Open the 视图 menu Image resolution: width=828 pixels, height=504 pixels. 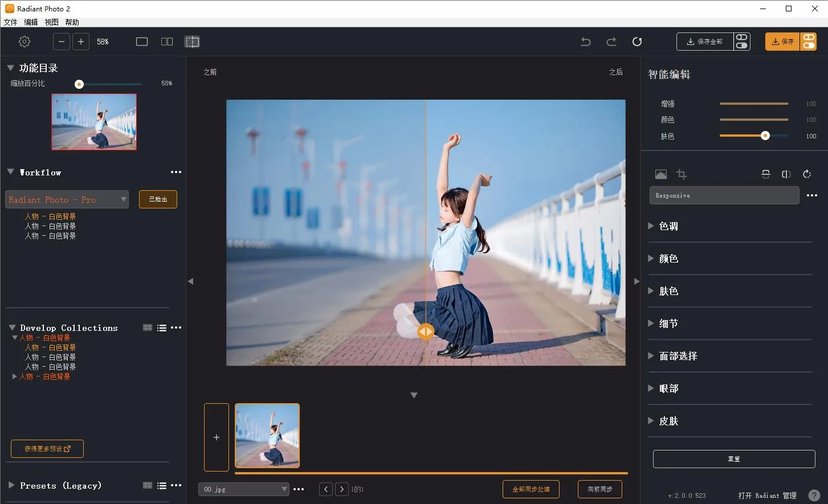51,22
